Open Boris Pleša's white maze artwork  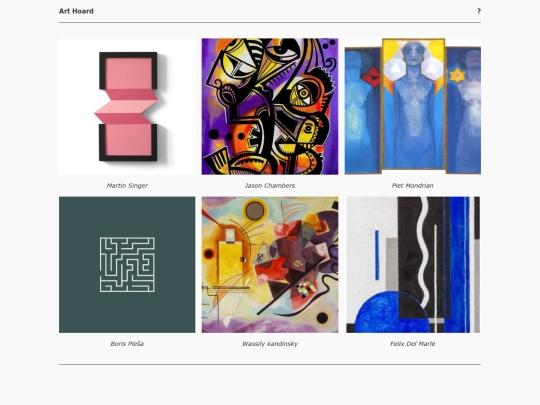pyautogui.click(x=127, y=264)
